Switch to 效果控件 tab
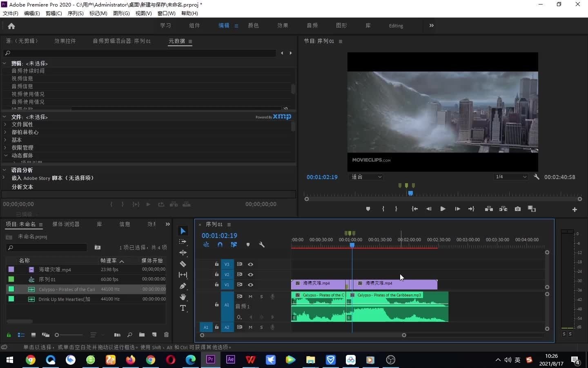The height and width of the screenshot is (368, 588). click(x=65, y=41)
